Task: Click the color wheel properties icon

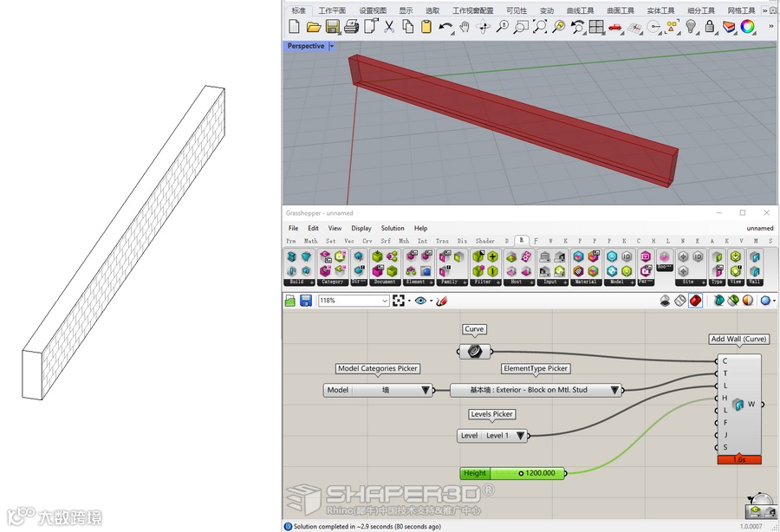Action: coord(748,26)
